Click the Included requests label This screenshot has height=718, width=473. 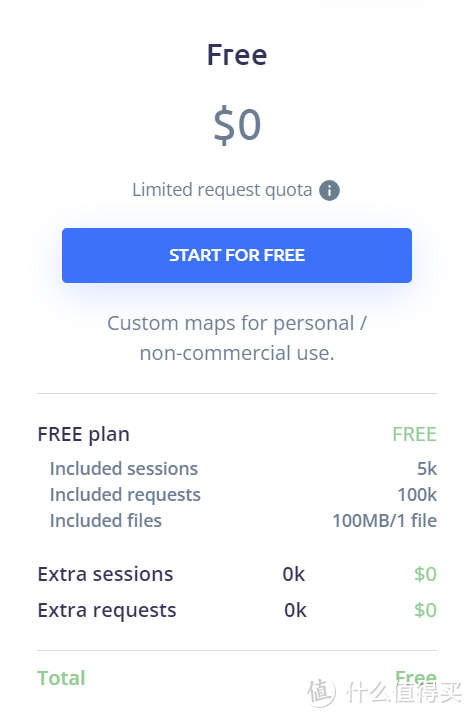click(x=125, y=495)
